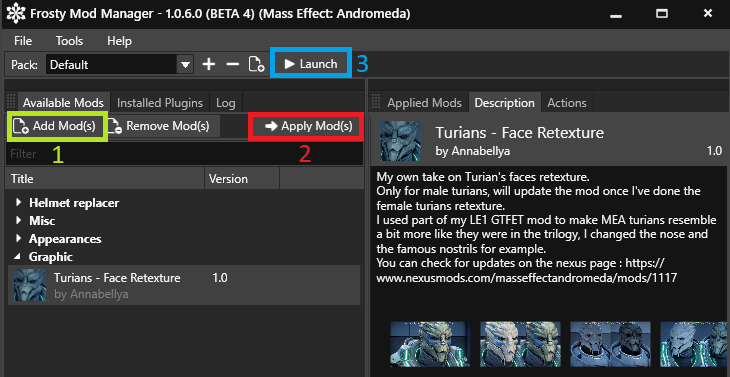Switch to the Available Mods tab
The height and width of the screenshot is (377, 730).
click(x=63, y=103)
